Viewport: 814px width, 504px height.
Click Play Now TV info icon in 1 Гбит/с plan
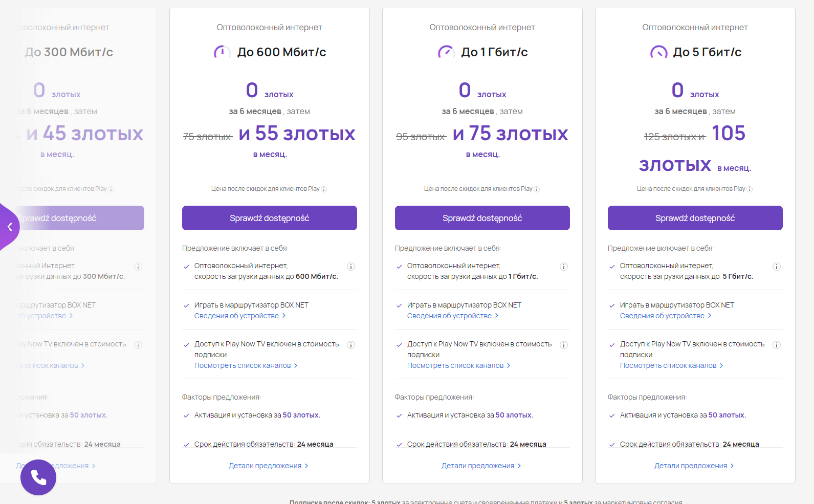coord(564,345)
